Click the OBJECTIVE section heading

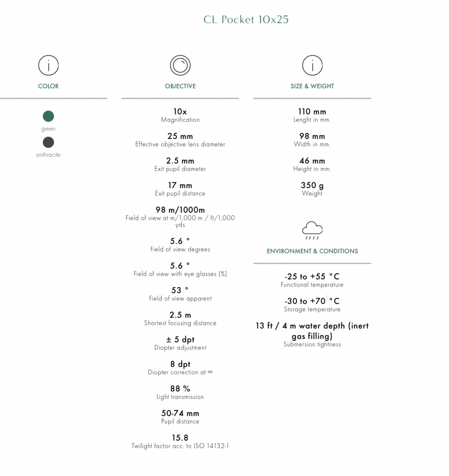tap(180, 86)
